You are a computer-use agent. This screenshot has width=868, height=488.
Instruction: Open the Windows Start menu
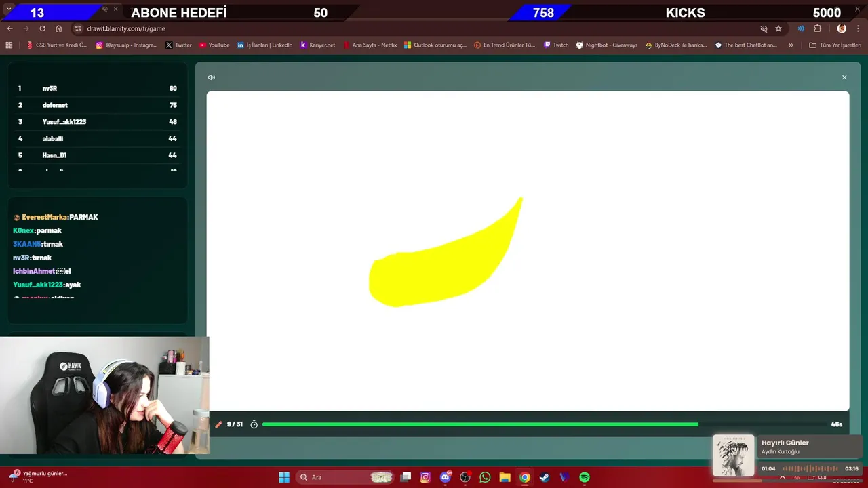click(x=284, y=477)
